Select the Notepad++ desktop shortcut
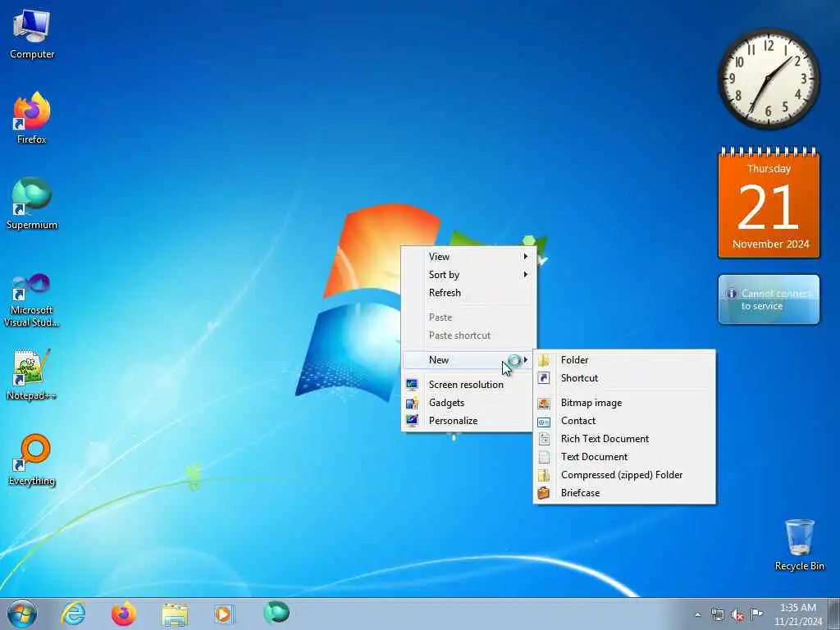 (32, 375)
